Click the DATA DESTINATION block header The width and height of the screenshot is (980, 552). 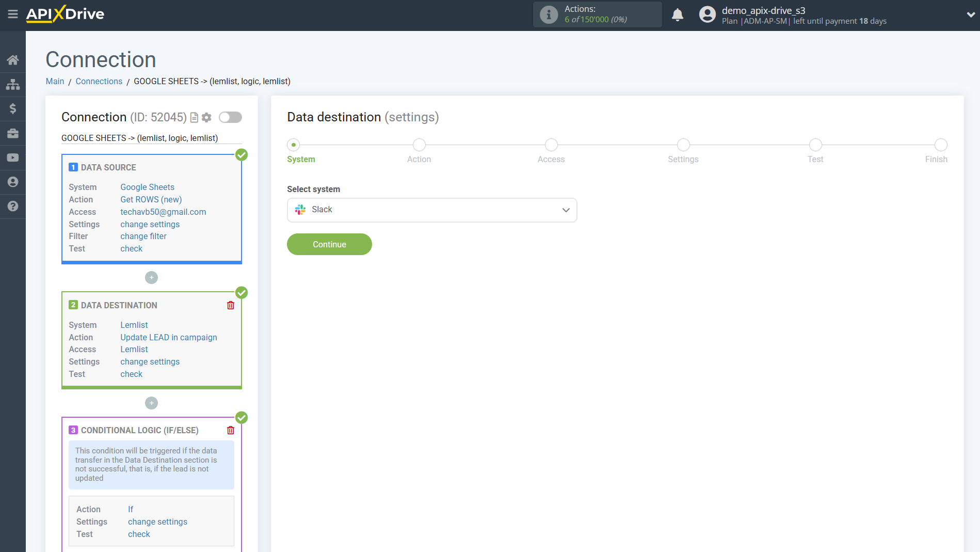pos(119,305)
